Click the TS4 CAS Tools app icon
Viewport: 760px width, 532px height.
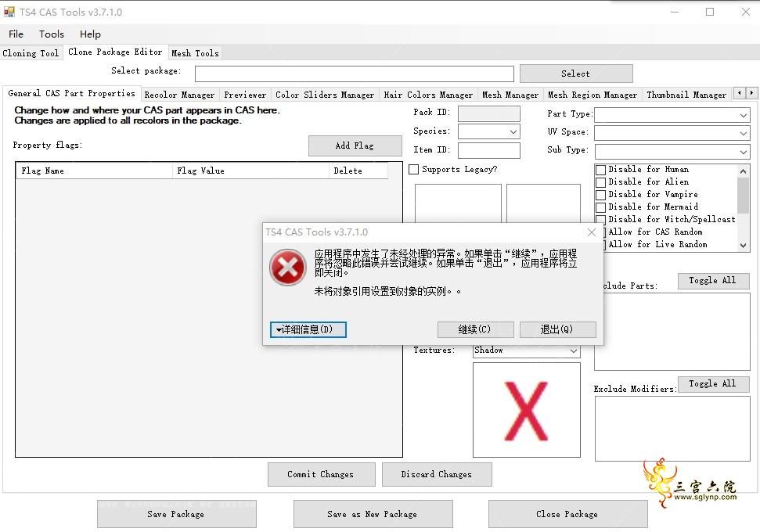9,12
